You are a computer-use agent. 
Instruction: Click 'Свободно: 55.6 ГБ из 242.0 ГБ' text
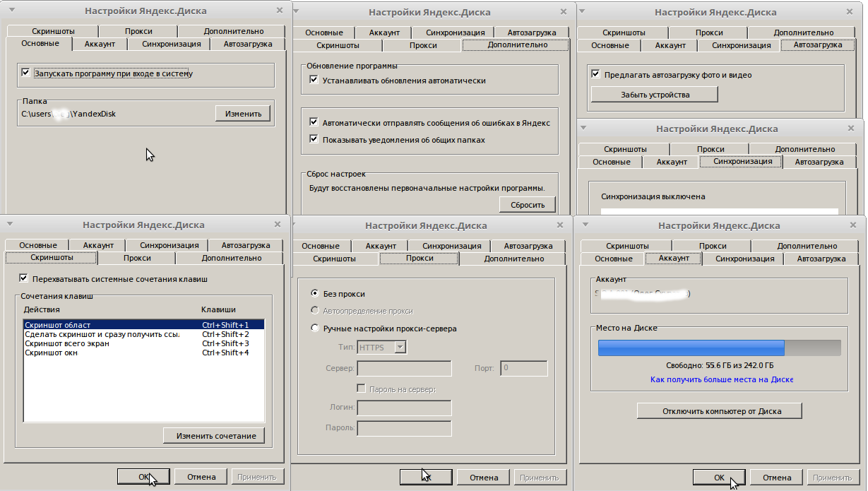click(720, 366)
